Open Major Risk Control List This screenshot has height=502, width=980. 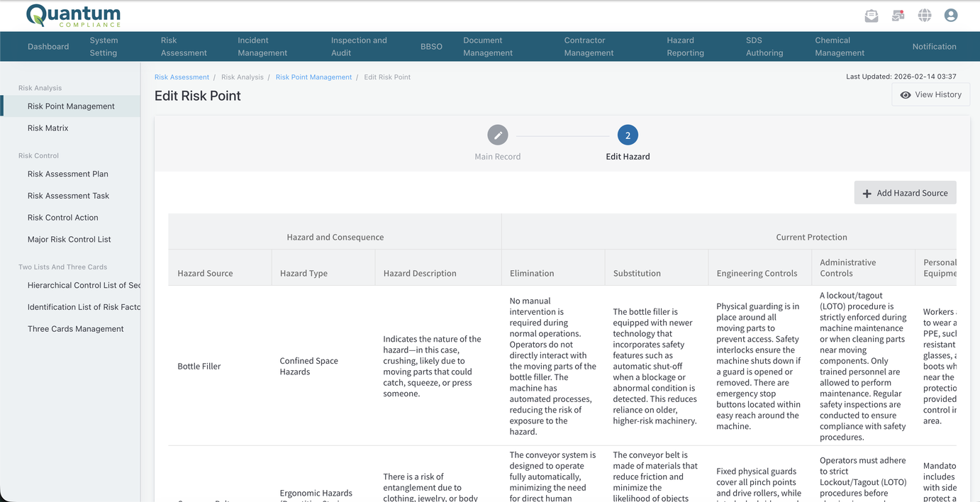click(x=69, y=240)
